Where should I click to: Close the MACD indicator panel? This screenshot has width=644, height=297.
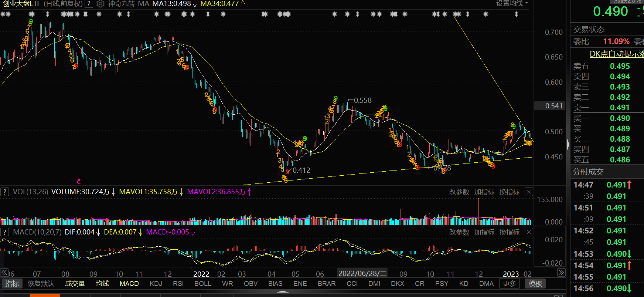tap(529, 232)
